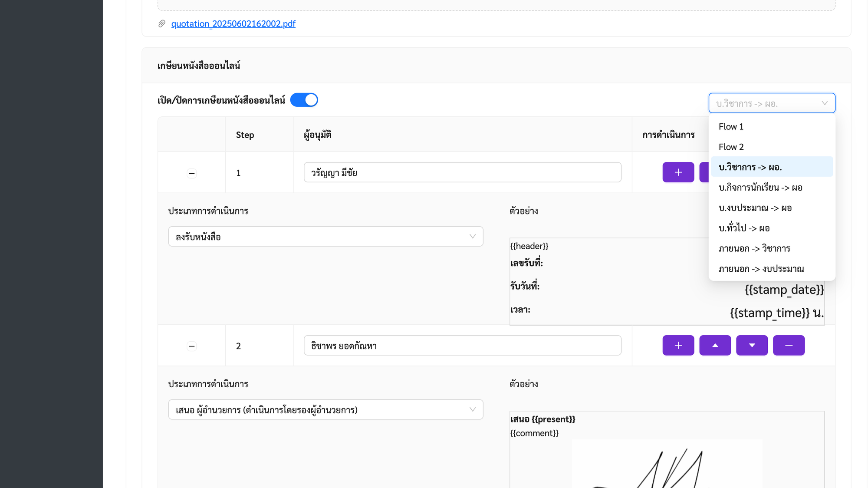Choose ภายนอก -> วิชาการ option
Screen dimensions: 868x488
754,249
